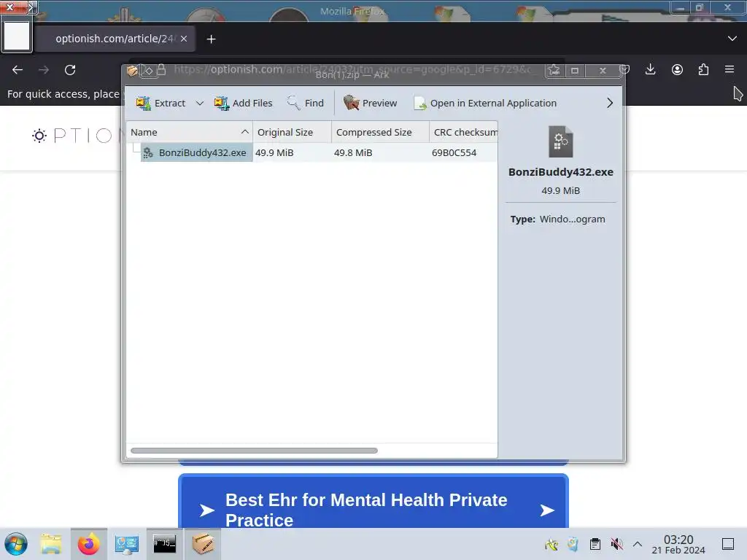Open the clock showing 03:20

[x=678, y=544]
